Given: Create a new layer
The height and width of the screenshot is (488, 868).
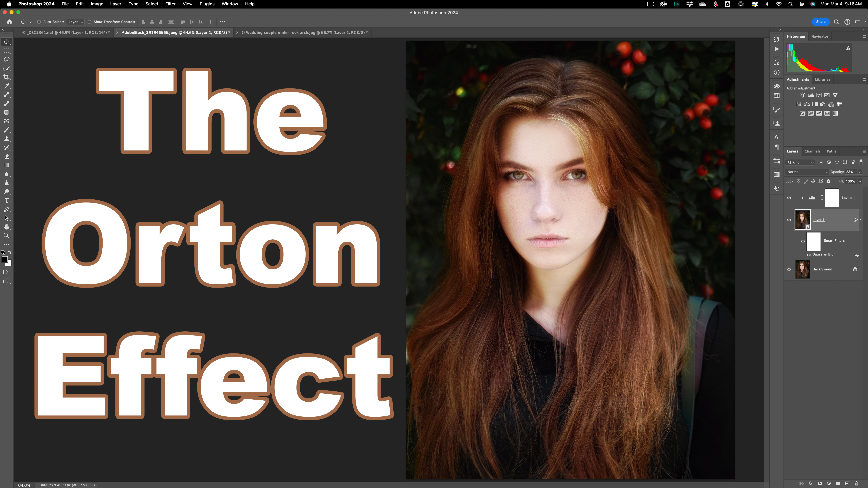Looking at the screenshot, I should 847,484.
